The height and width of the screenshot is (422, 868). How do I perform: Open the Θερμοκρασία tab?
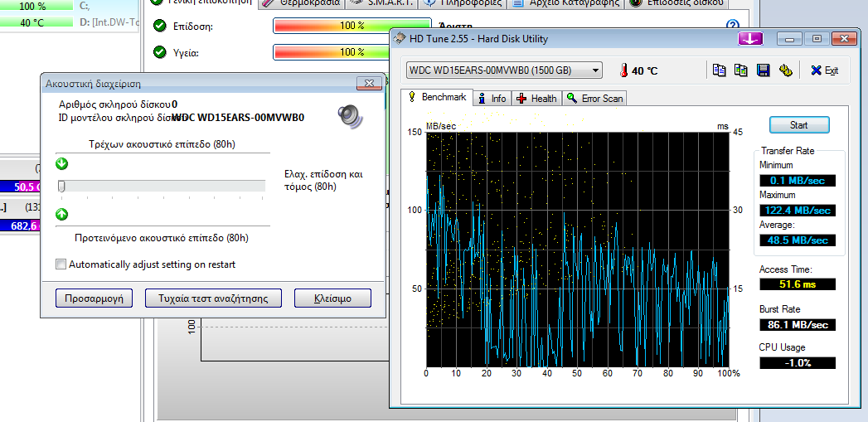(302, 2)
